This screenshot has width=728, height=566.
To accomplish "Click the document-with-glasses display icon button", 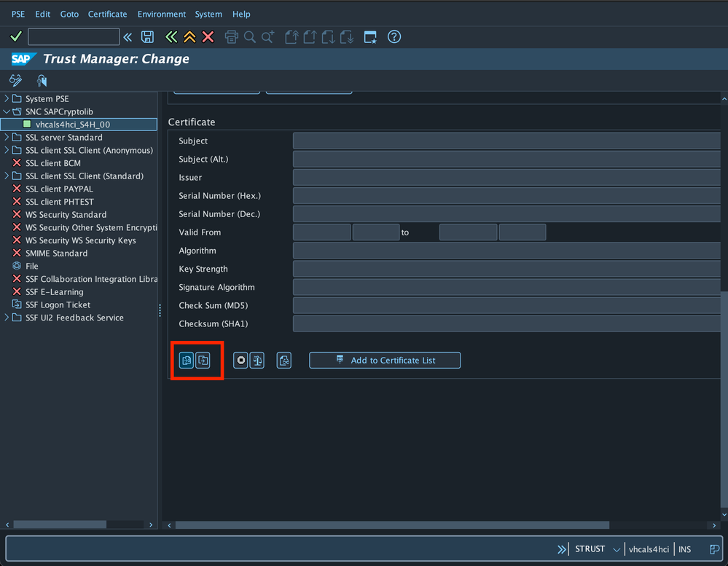I will (284, 361).
